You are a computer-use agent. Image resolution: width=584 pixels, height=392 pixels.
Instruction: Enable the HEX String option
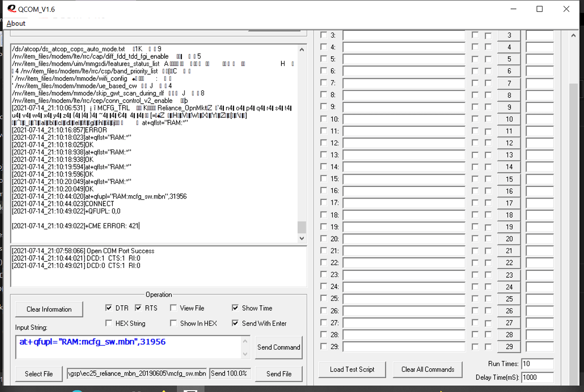click(x=109, y=323)
